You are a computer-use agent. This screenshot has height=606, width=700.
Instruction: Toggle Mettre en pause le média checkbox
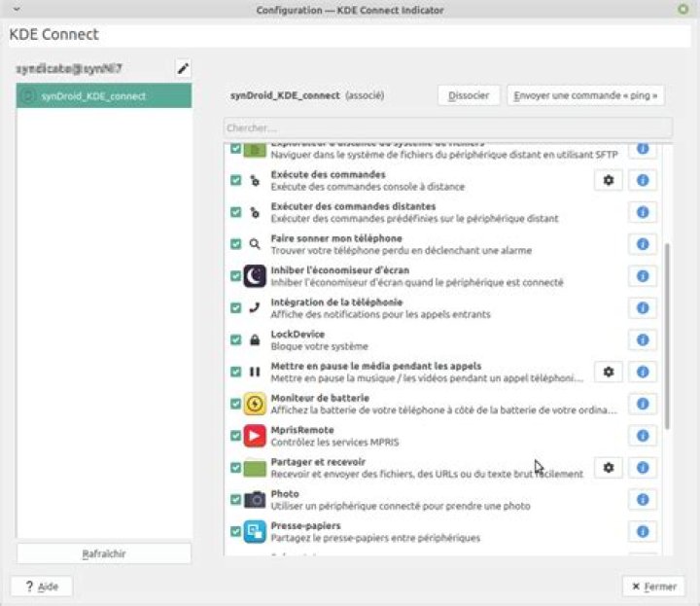[235, 372]
